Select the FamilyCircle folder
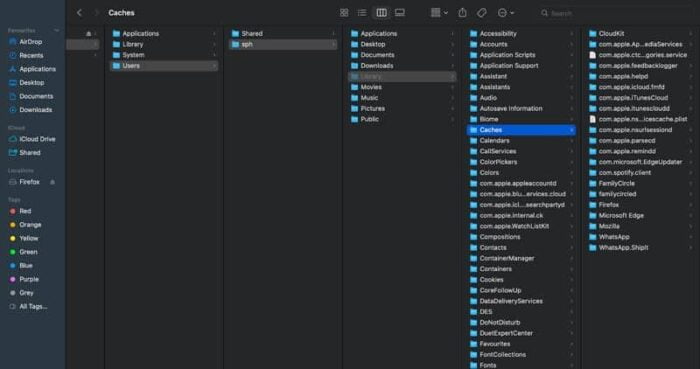Screen dimensions: 700x369 [641, 183]
